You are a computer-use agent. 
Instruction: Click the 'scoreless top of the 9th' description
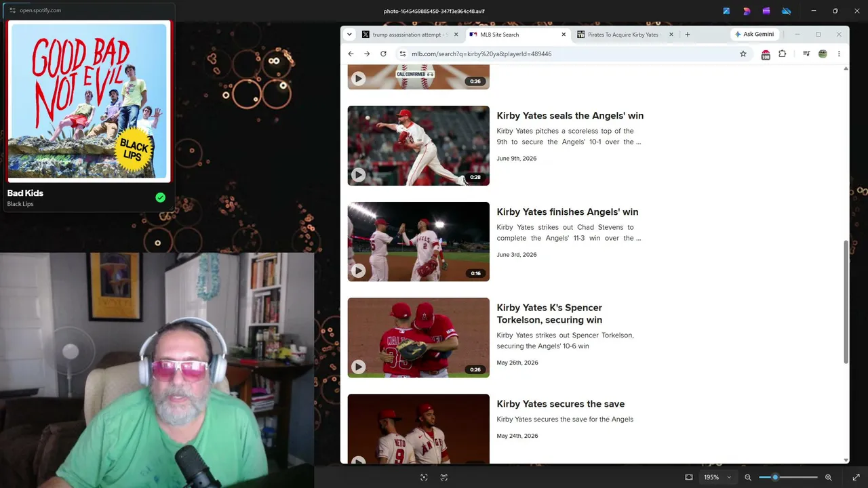click(x=568, y=136)
